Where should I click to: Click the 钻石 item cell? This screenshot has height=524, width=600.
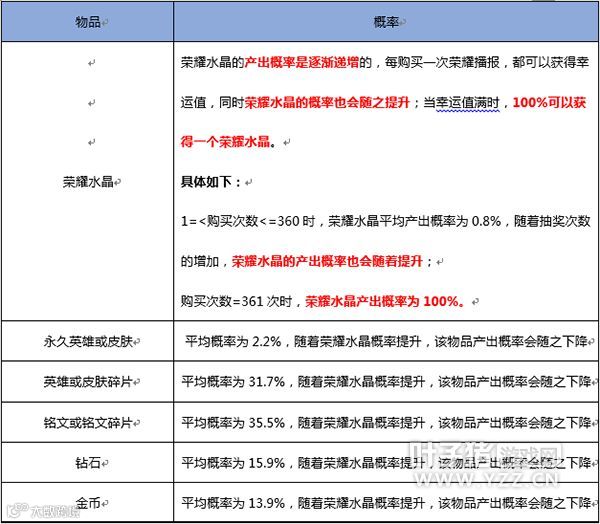point(88,463)
